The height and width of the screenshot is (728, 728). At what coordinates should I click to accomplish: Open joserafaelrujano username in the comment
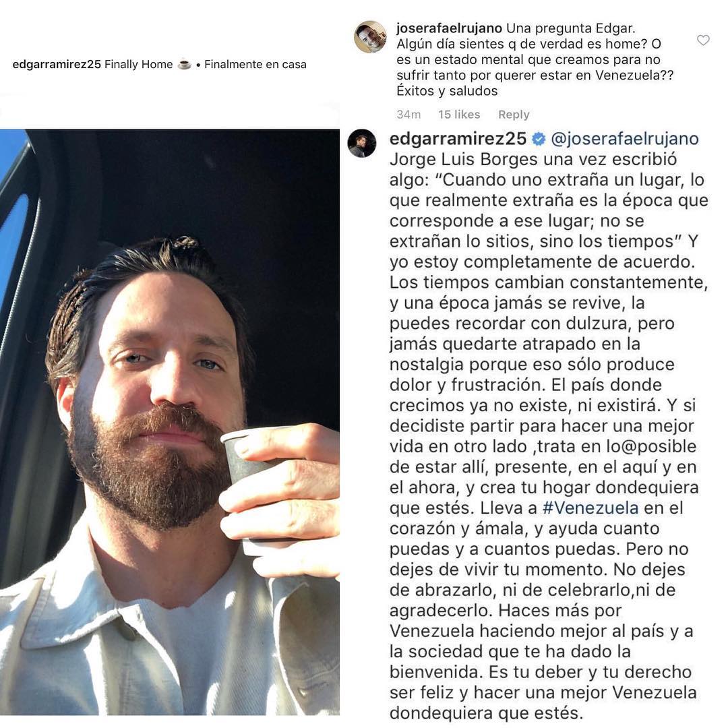click(x=449, y=28)
